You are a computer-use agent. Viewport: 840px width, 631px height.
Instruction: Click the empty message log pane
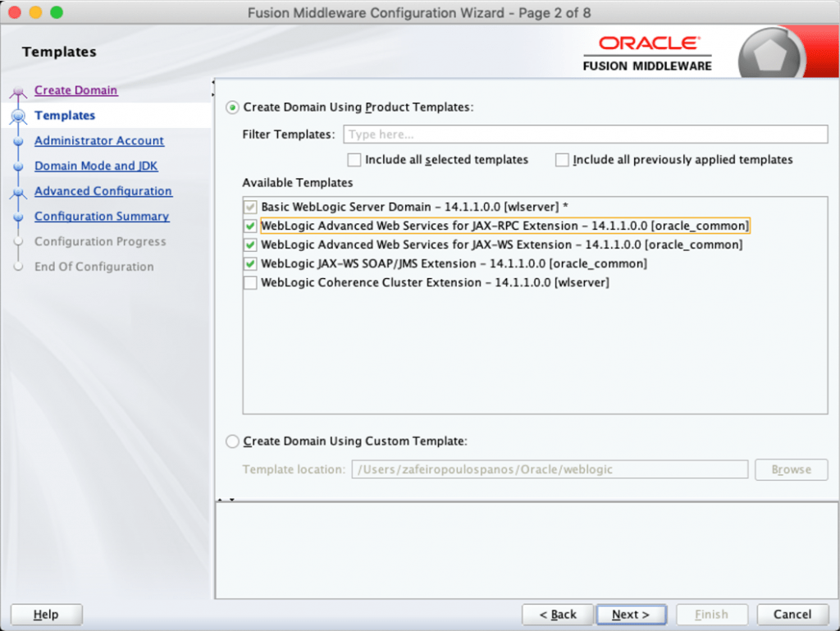(x=527, y=550)
